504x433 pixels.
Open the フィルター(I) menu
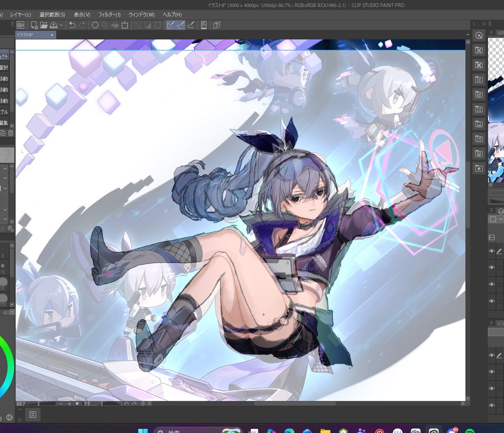(x=109, y=15)
